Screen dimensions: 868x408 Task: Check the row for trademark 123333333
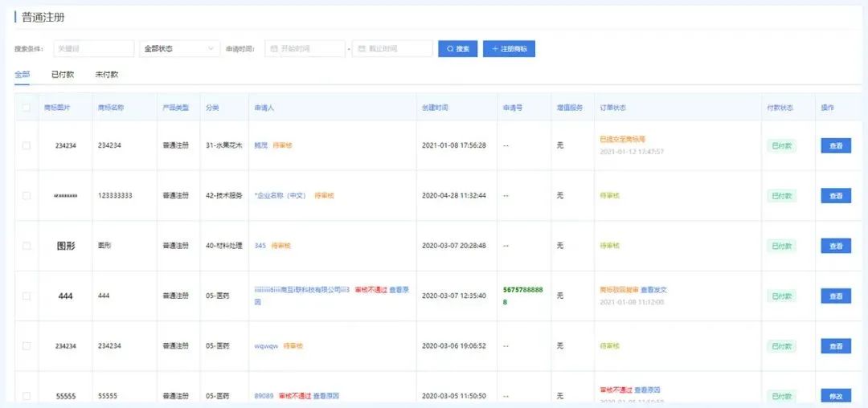pos(27,195)
